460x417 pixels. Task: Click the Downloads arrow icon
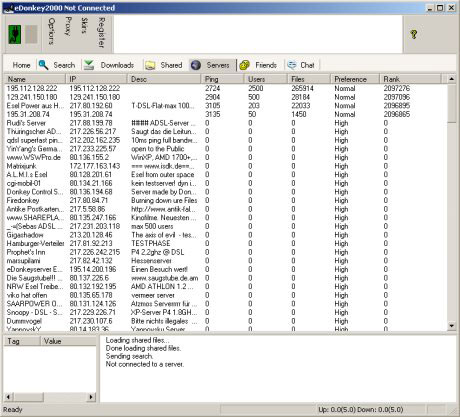(x=89, y=65)
